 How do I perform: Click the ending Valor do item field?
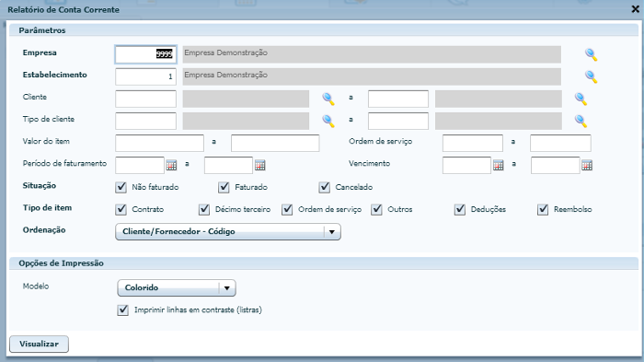[275, 143]
